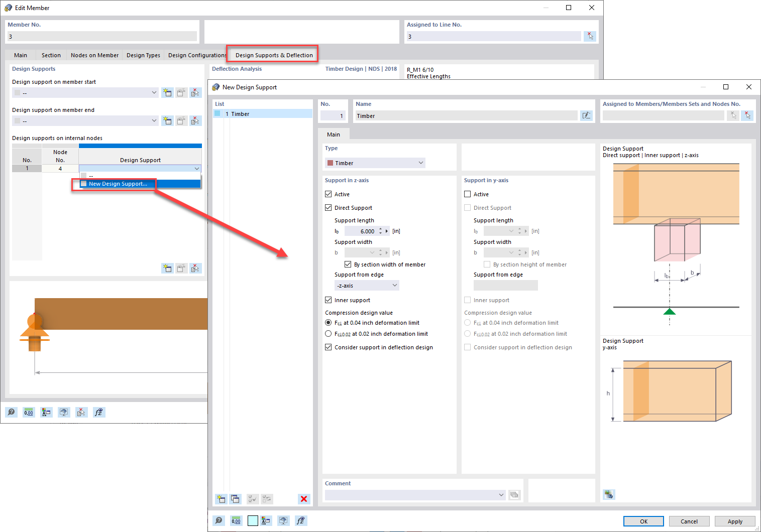Toggle Consider support in deflection design for z-axis

pyautogui.click(x=329, y=347)
